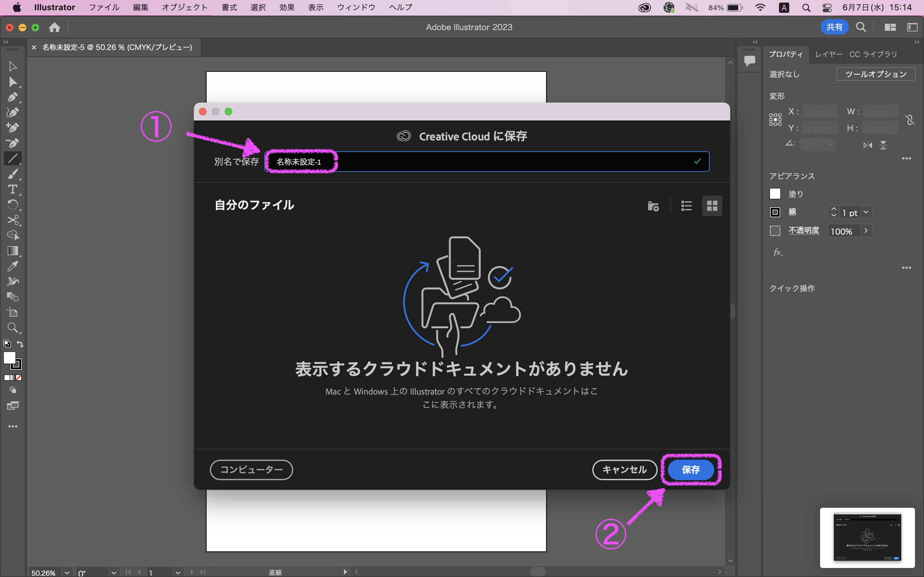Expand the opacity 100% slider arrow
Screen dimensions: 924x577
866,231
